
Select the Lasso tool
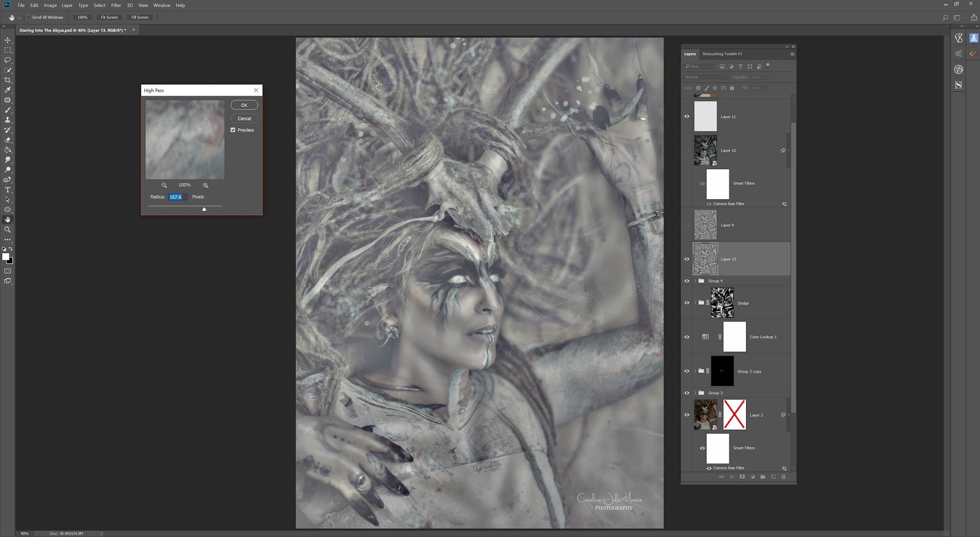pyautogui.click(x=8, y=60)
